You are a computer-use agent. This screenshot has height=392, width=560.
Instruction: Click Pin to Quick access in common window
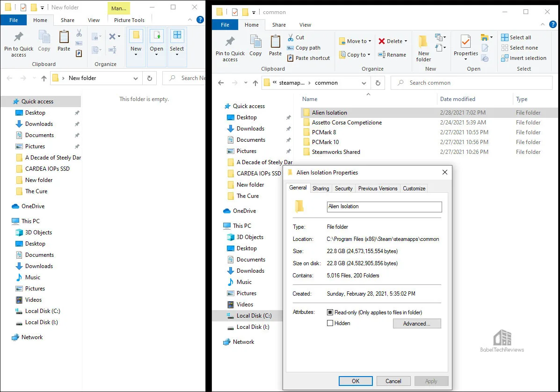[230, 49]
